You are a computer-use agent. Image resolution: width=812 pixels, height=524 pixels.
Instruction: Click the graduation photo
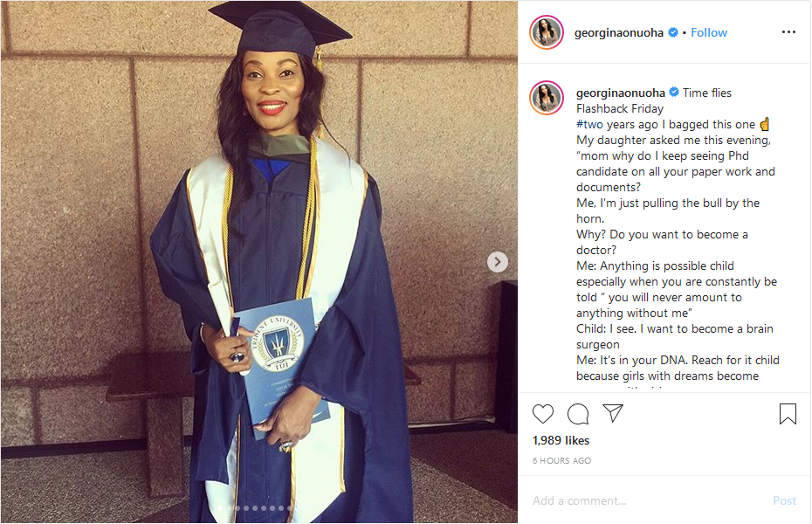pyautogui.click(x=259, y=262)
